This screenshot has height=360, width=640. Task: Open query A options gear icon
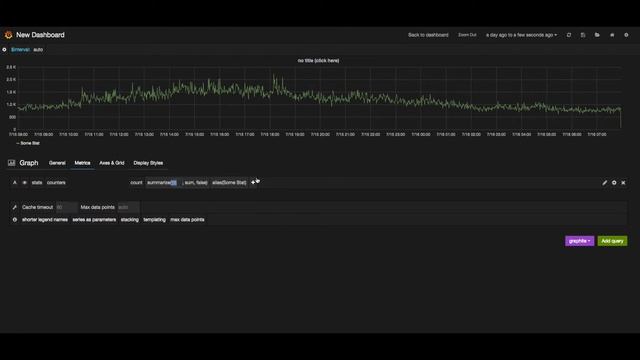(x=614, y=183)
